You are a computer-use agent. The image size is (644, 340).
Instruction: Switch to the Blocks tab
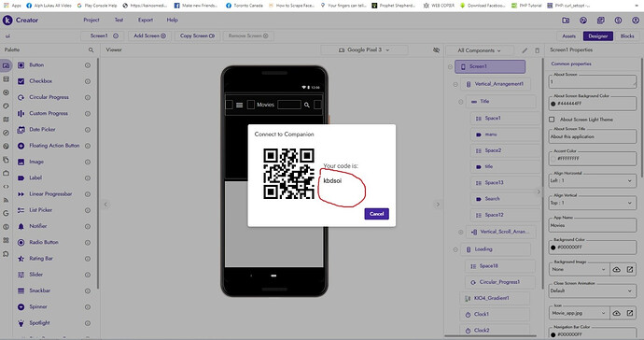pos(627,36)
